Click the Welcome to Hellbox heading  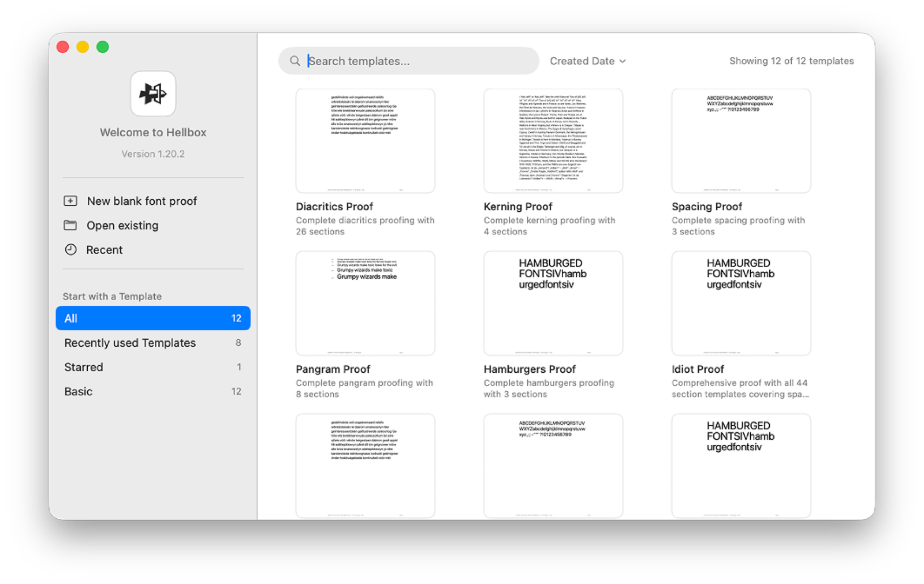(x=153, y=132)
